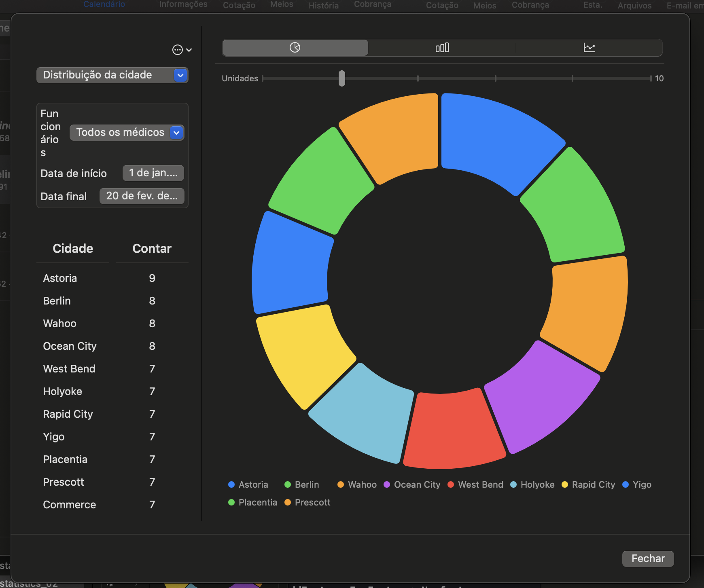Select the Astoria row in table
The height and width of the screenshot is (588, 704).
(x=112, y=278)
